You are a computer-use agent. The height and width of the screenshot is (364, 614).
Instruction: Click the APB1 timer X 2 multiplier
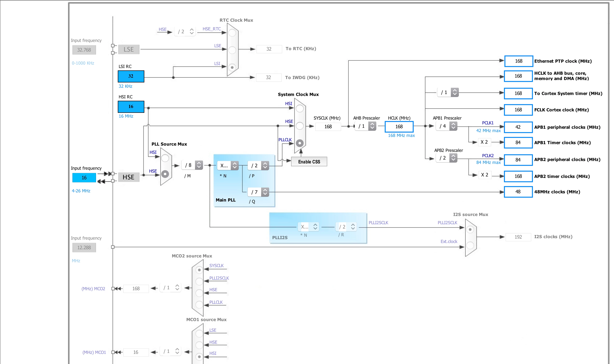pos(485,142)
